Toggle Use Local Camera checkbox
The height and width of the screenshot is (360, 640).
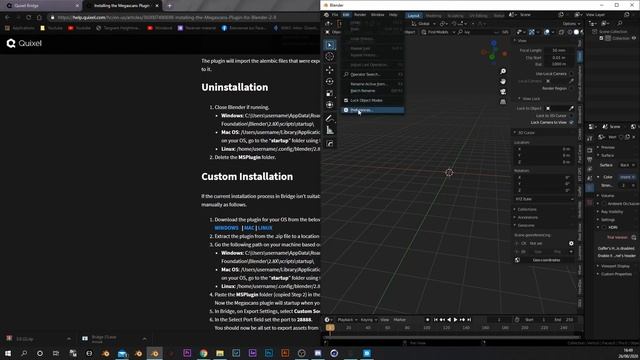click(x=571, y=74)
